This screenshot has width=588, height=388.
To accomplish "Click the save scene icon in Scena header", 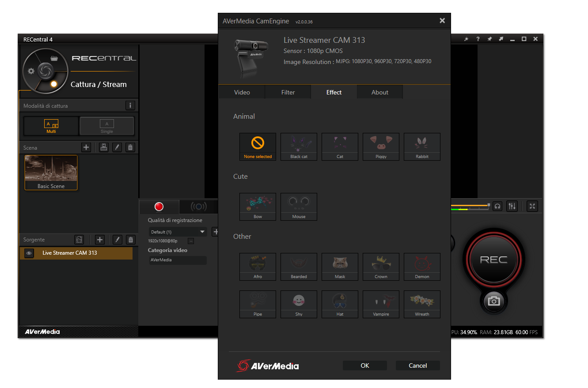I will (x=104, y=147).
